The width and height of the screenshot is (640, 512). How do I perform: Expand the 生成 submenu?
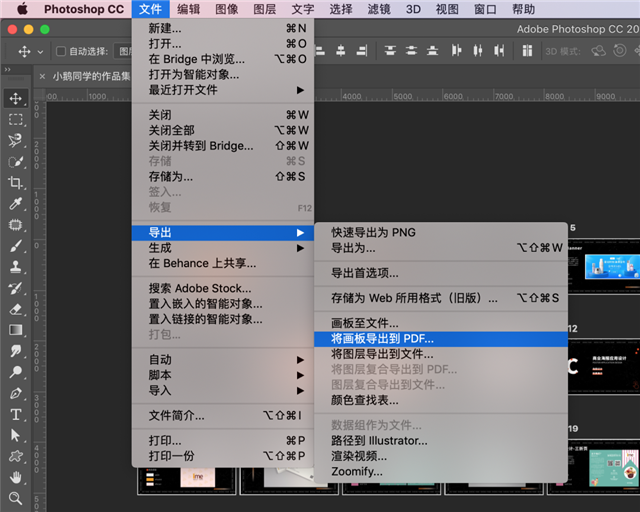[223, 248]
